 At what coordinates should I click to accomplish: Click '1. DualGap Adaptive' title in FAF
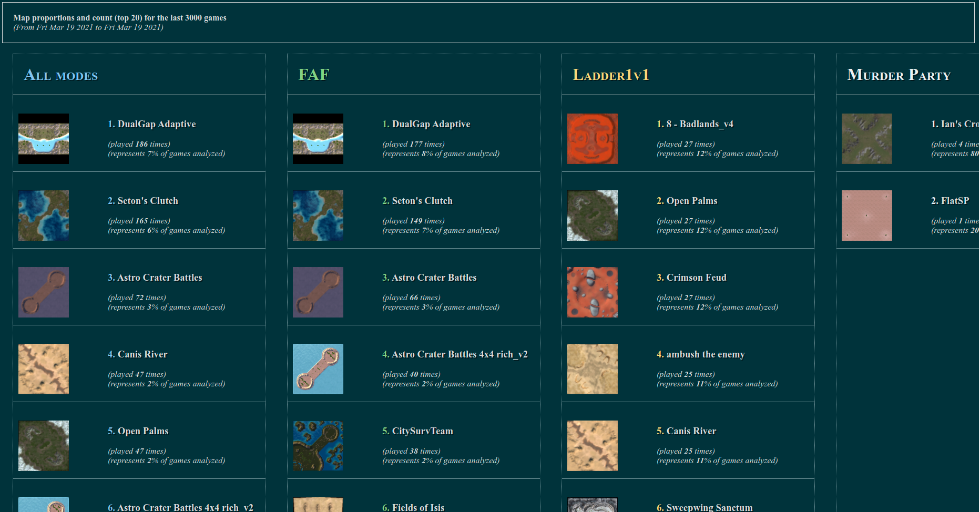[x=426, y=124]
